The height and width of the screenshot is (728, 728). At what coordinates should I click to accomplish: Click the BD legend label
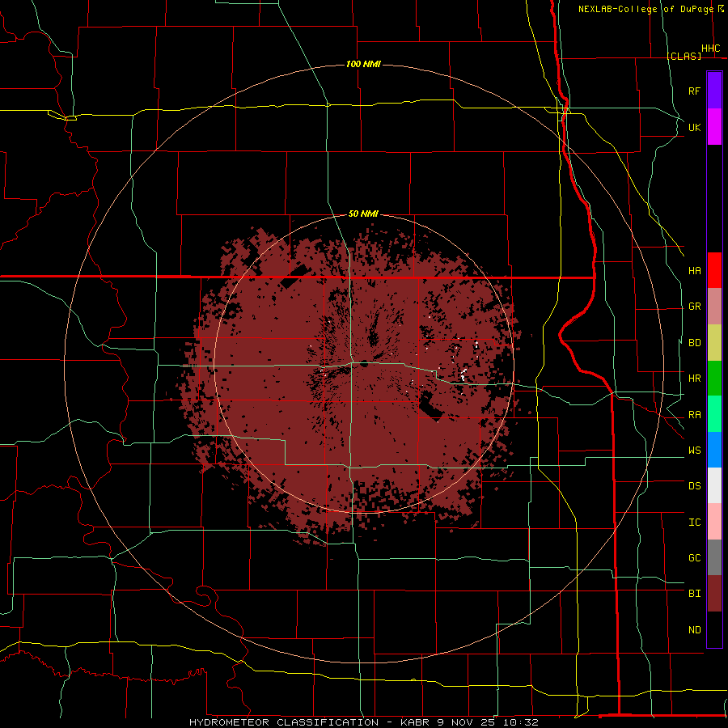pos(694,343)
